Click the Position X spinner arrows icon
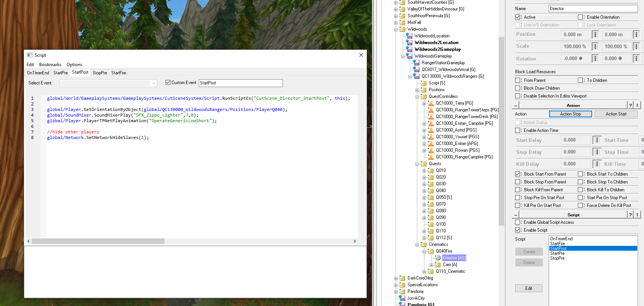 tap(595, 35)
